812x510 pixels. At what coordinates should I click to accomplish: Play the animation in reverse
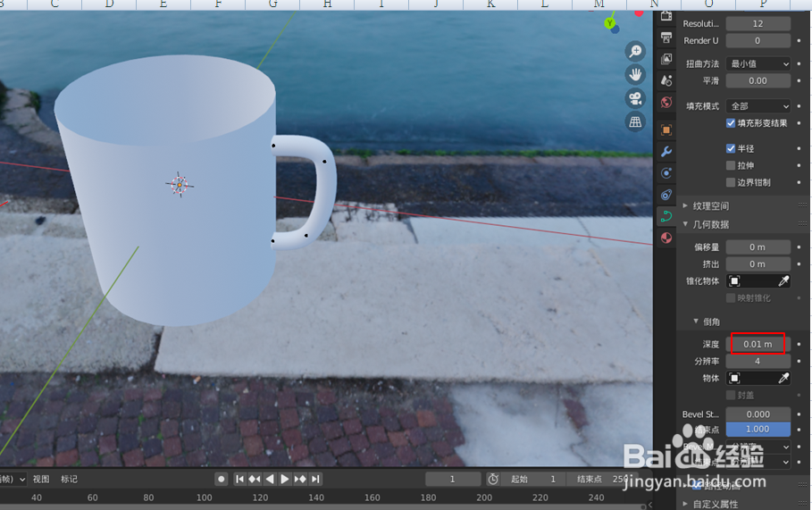[269, 479]
